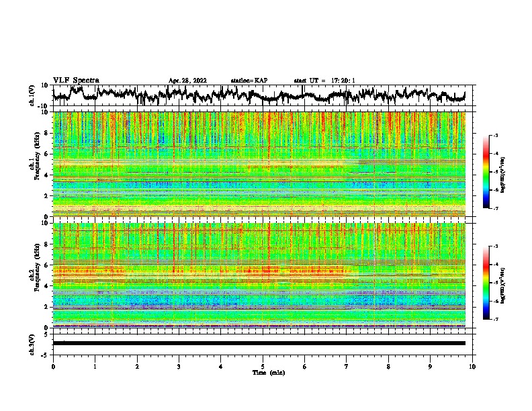Image resolution: width=532 pixels, height=411 pixels.
Task: Click inside the ch.1 spectrogram panel
Action: tap(259, 164)
